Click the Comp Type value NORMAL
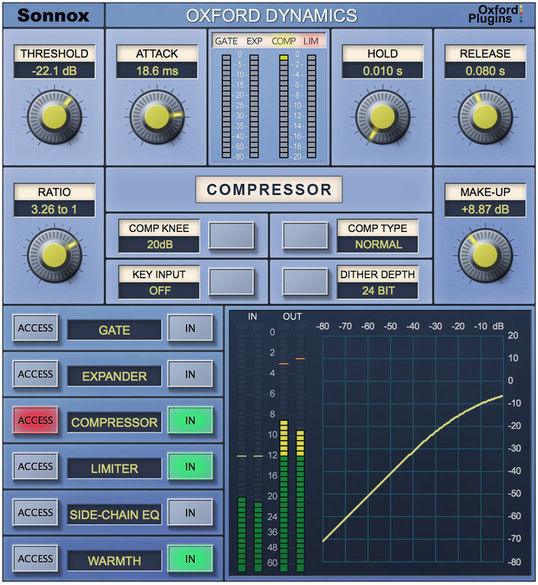The width and height of the screenshot is (538, 585). click(x=378, y=244)
